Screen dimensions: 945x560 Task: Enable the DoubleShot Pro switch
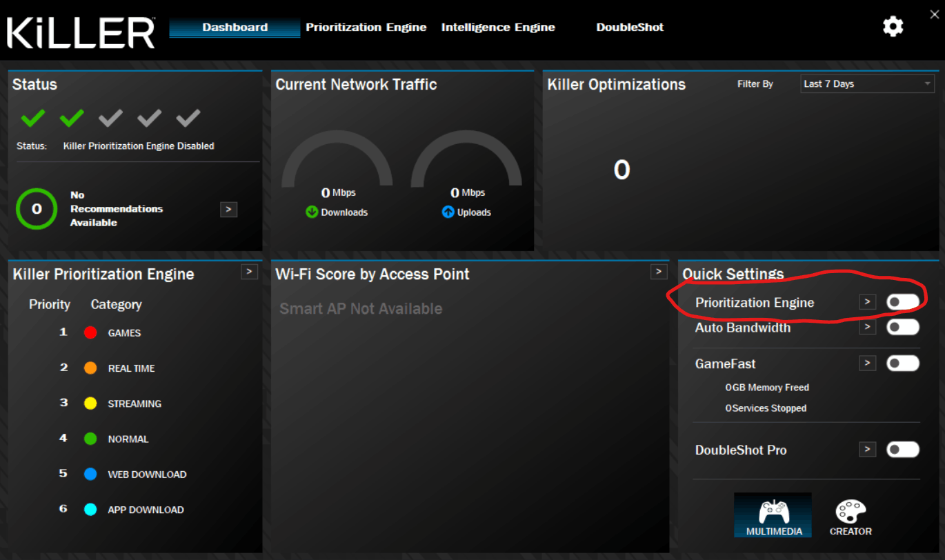point(903,450)
